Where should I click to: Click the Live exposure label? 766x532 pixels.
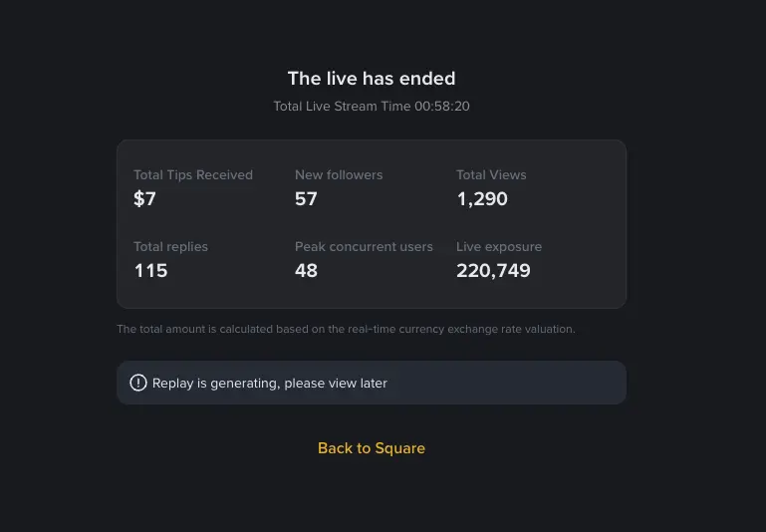[x=499, y=246]
